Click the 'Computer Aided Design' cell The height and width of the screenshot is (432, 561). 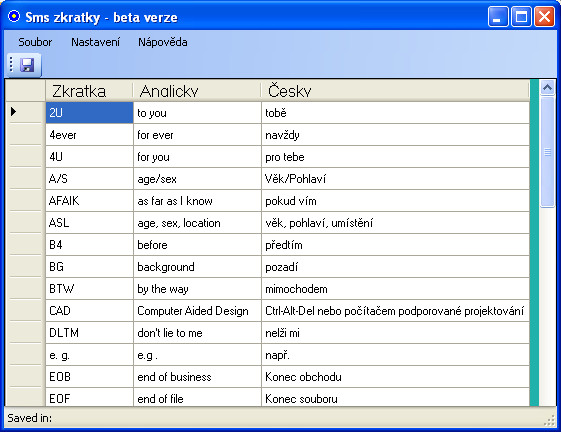point(197,311)
